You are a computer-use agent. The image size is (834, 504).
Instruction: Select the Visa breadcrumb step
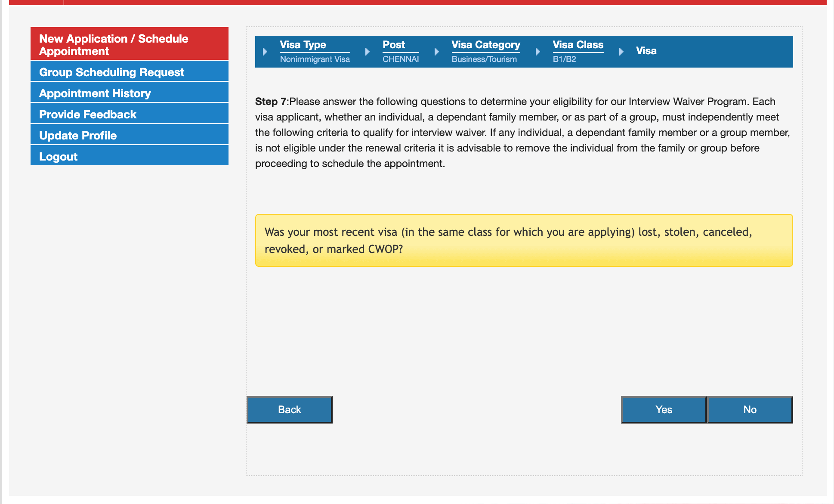click(646, 51)
